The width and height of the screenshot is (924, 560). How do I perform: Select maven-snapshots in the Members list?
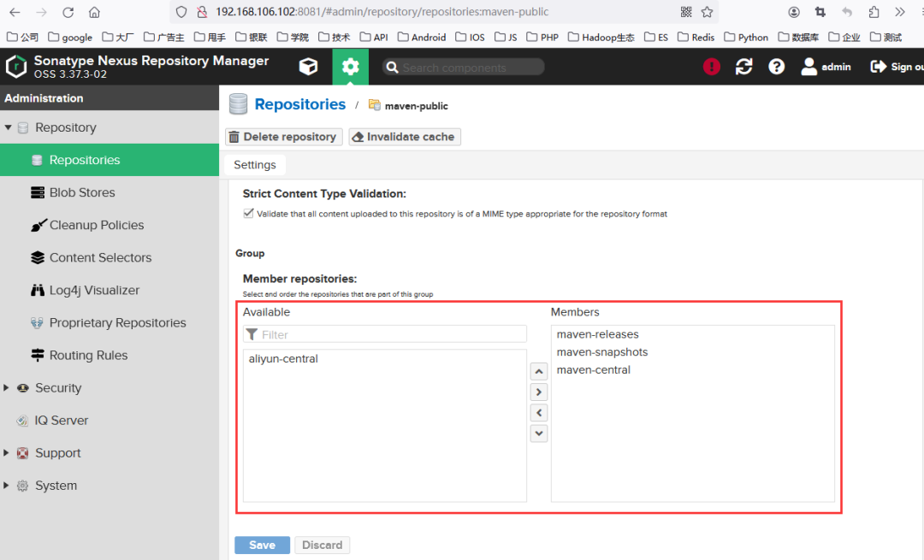click(692, 352)
